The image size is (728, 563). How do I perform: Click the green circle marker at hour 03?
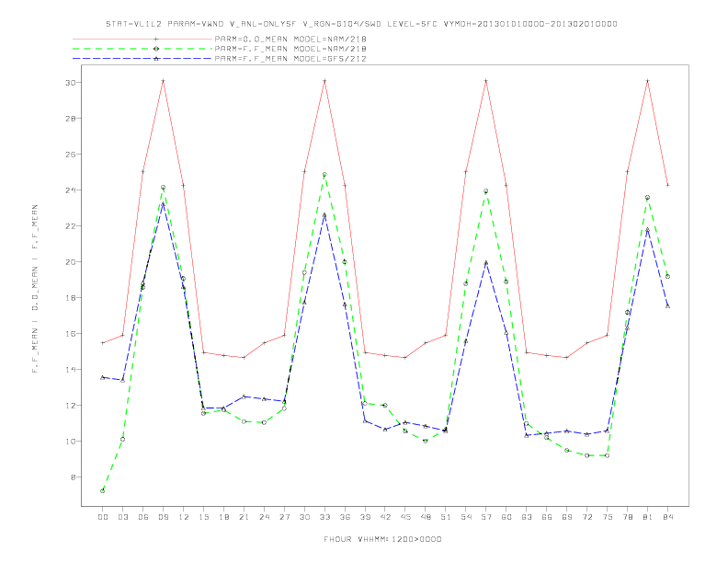pyautogui.click(x=122, y=439)
